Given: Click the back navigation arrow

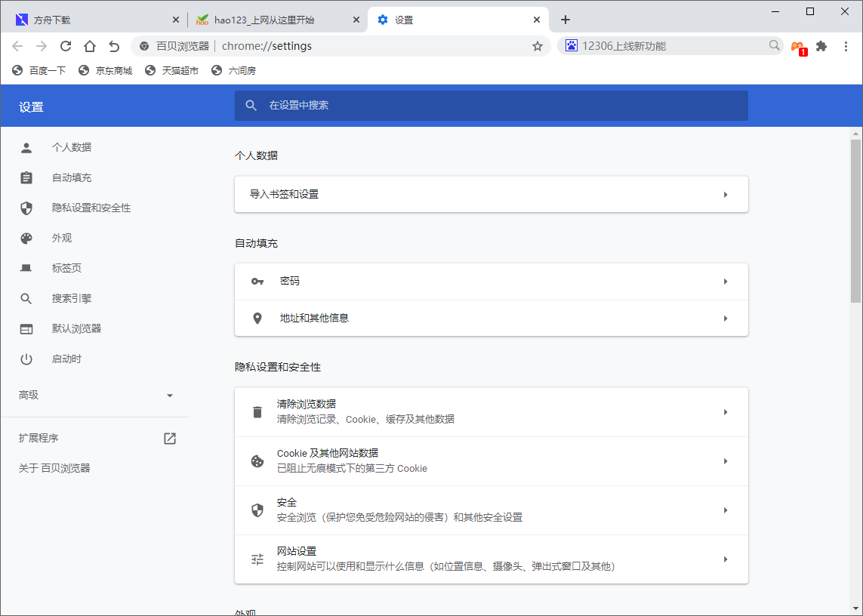Looking at the screenshot, I should click(17, 46).
